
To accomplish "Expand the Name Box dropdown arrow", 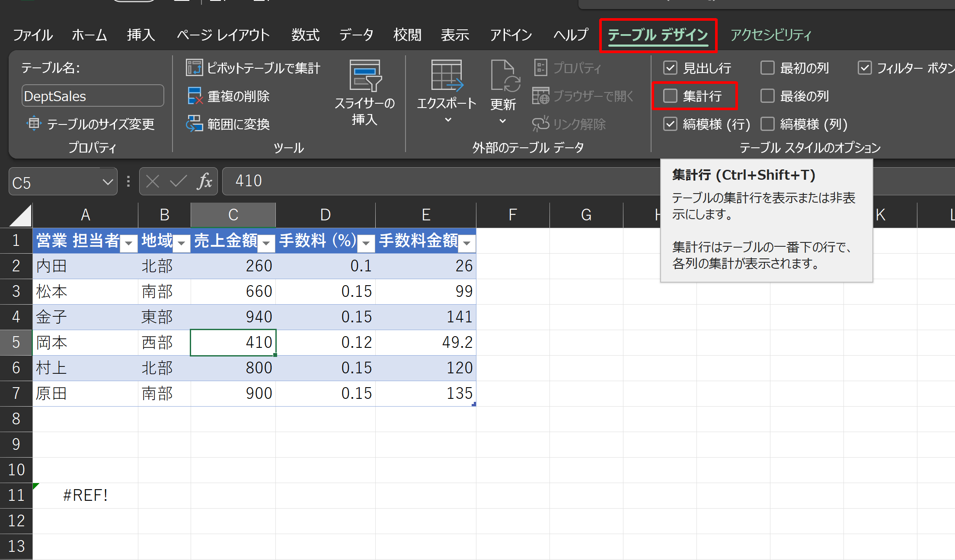I will 108,182.
